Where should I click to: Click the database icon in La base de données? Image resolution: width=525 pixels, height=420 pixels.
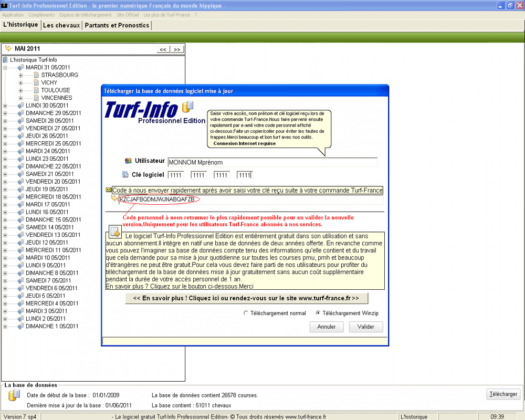point(14,395)
